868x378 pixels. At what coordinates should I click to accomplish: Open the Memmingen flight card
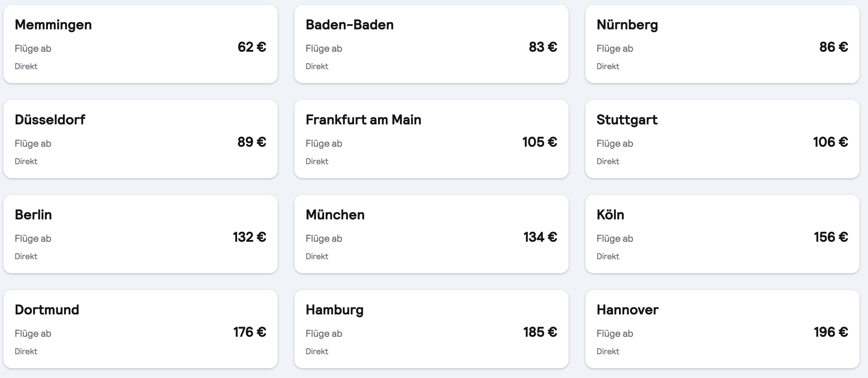[x=140, y=44]
